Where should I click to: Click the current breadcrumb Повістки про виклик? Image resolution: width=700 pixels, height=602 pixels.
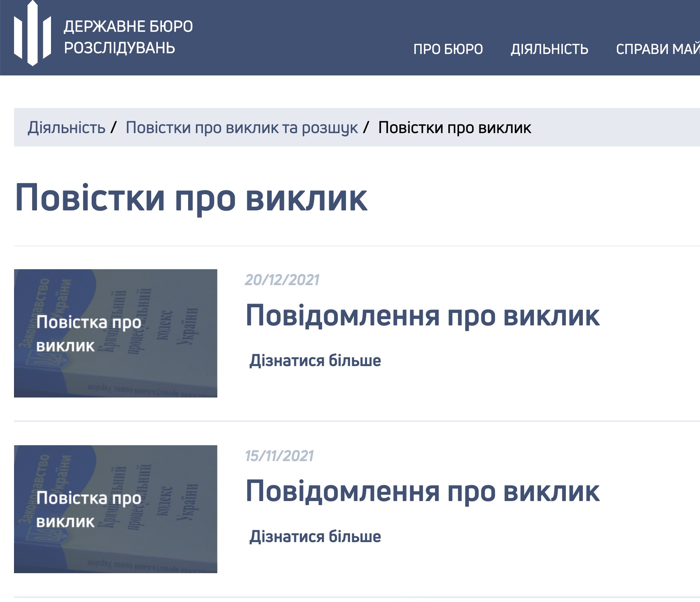tap(455, 128)
